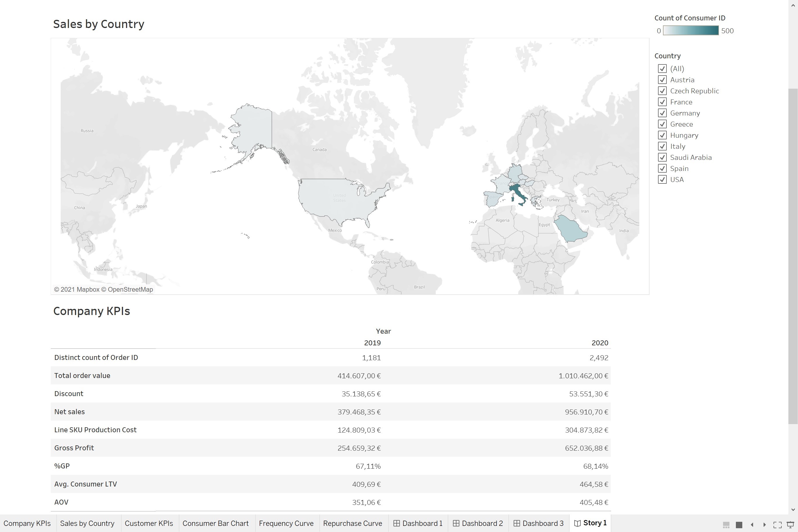Viewport: 798px width, 532px height.
Task: Open Dashboard 3 tab
Action: coord(539,523)
